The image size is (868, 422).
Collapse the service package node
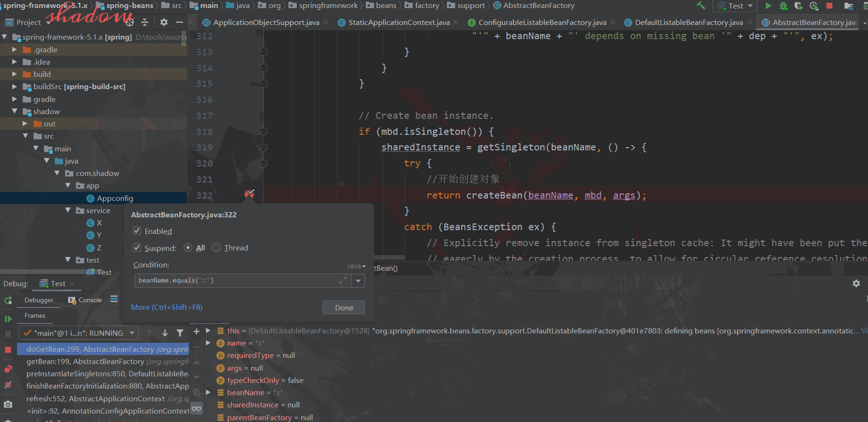(68, 210)
